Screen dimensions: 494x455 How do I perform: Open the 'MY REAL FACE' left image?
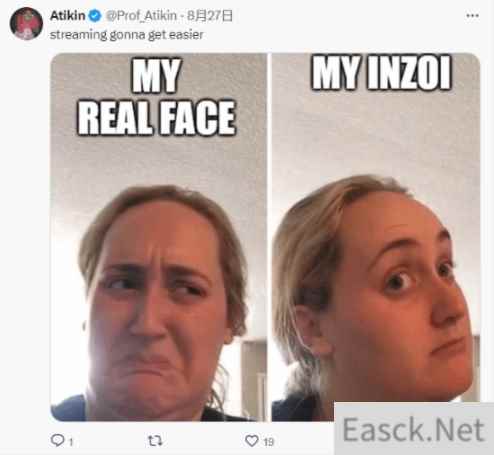click(x=159, y=237)
